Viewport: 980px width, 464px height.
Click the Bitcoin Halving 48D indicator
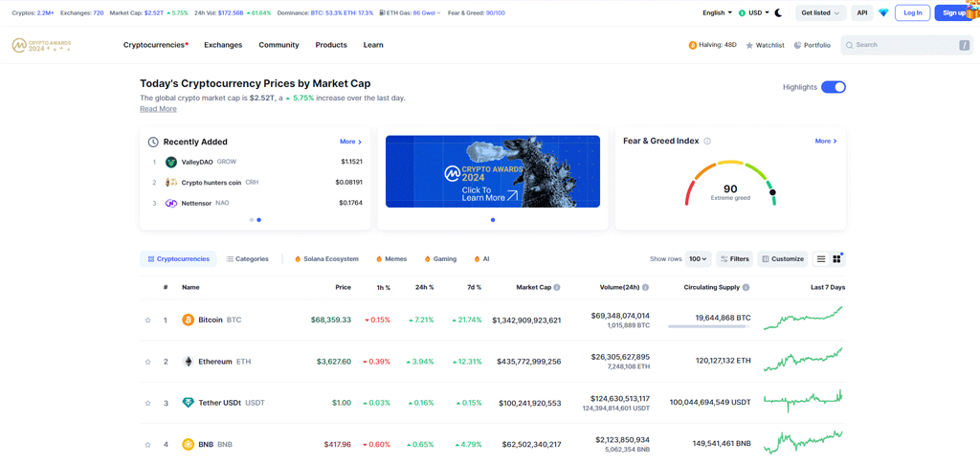713,45
